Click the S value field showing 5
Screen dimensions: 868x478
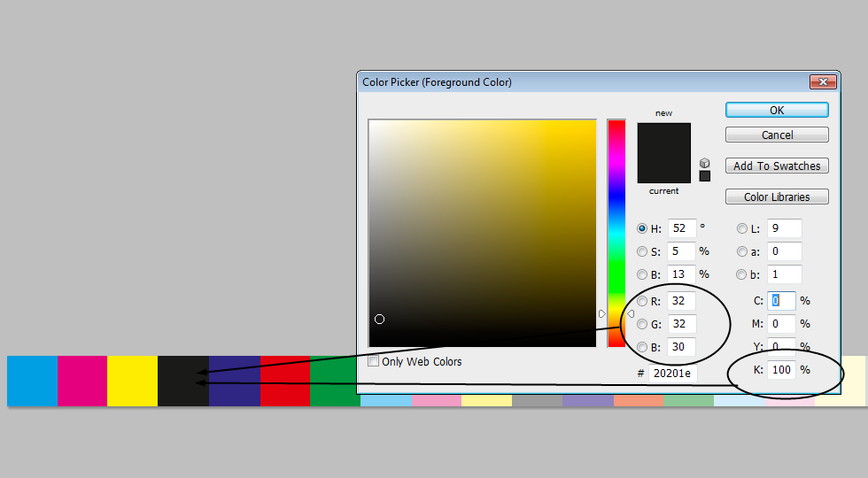pos(681,251)
